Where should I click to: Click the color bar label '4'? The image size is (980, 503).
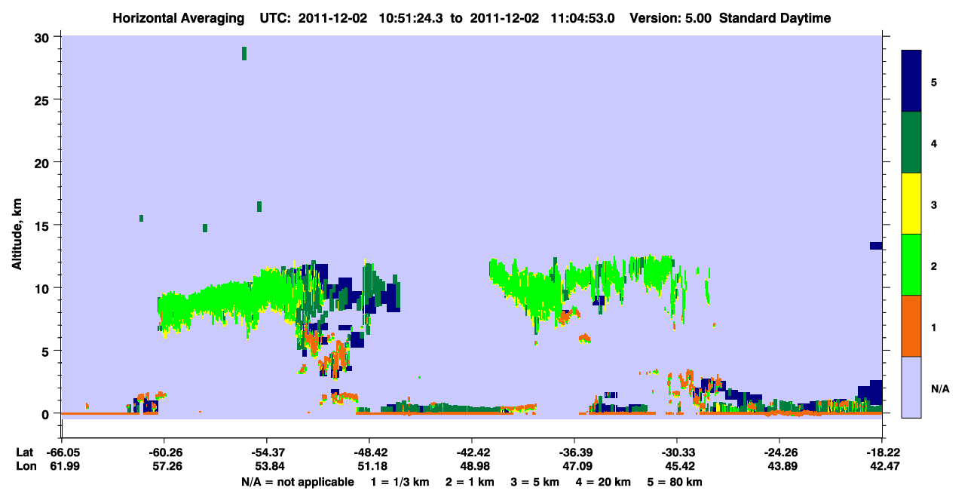(x=934, y=143)
